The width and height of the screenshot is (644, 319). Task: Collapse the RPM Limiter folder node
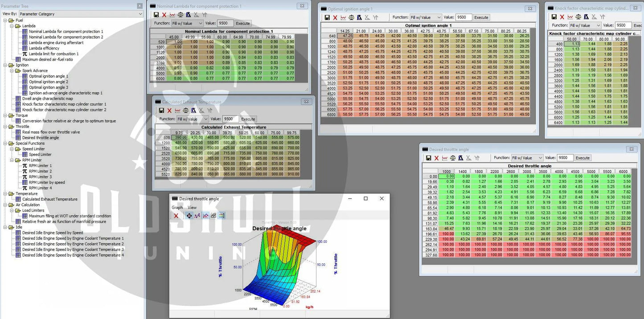[12, 160]
